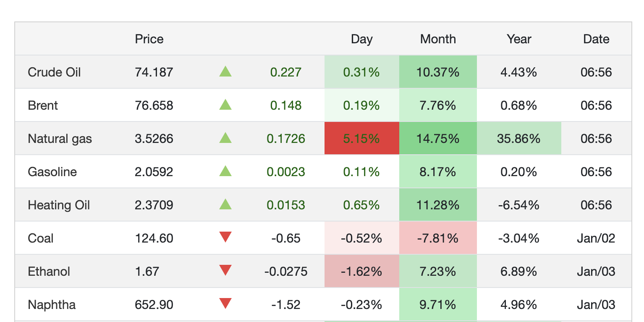This screenshot has width=644, height=322.
Task: Select Naphtha price 652.90
Action: (x=154, y=305)
